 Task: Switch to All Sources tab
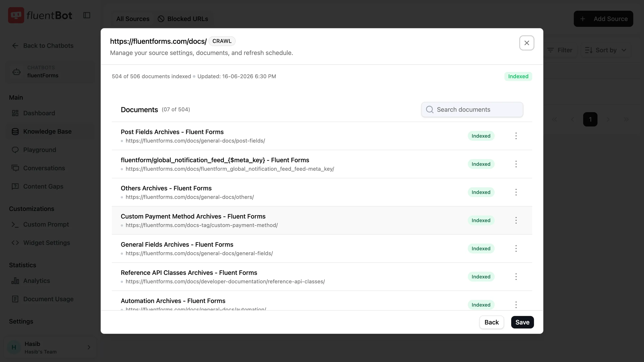pos(133,19)
